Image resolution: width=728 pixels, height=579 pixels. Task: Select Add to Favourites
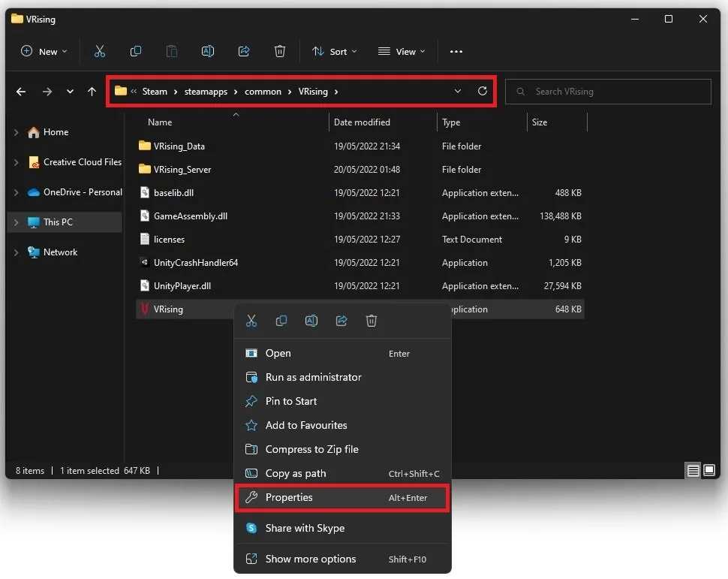(342, 425)
